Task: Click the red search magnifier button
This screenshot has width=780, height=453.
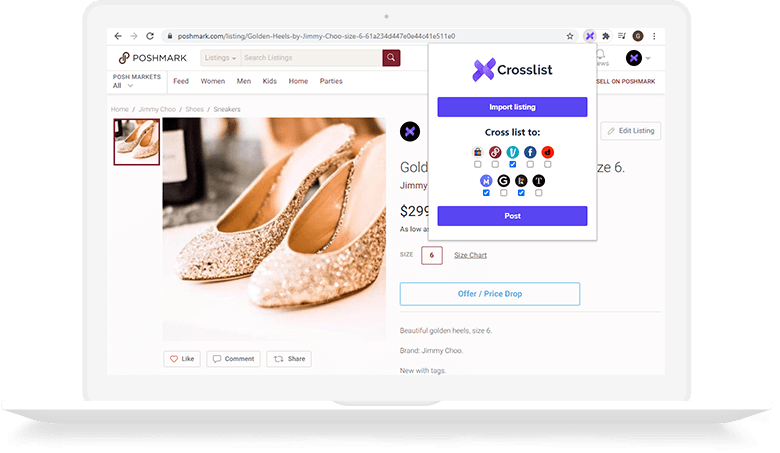Action: (x=391, y=58)
